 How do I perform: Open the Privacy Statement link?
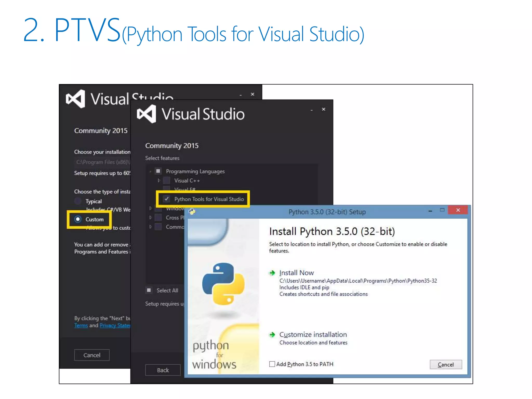pos(115,325)
